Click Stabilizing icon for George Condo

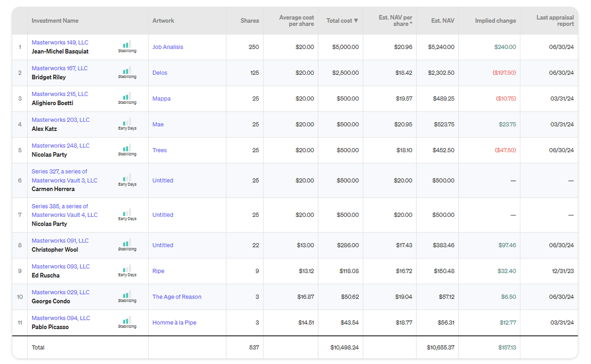[127, 297]
